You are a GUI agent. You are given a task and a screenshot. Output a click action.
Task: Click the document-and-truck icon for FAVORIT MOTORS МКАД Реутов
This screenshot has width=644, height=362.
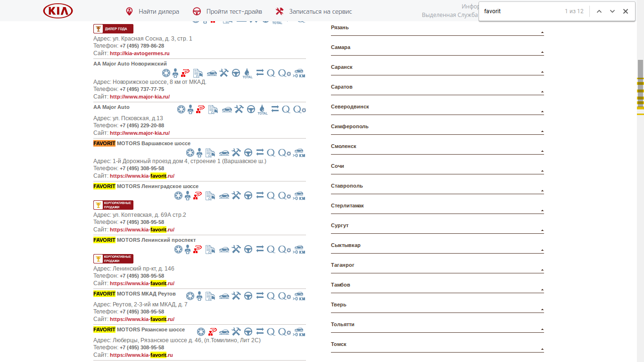210,296
